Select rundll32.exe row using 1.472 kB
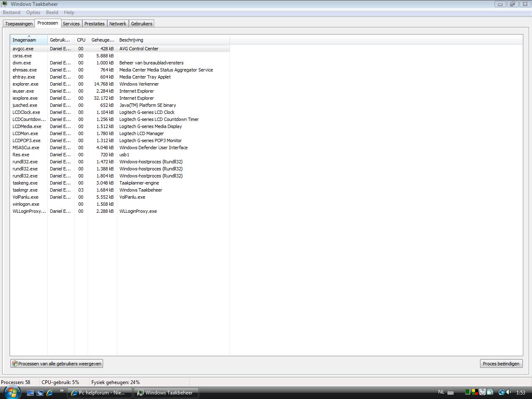 click(x=120, y=162)
